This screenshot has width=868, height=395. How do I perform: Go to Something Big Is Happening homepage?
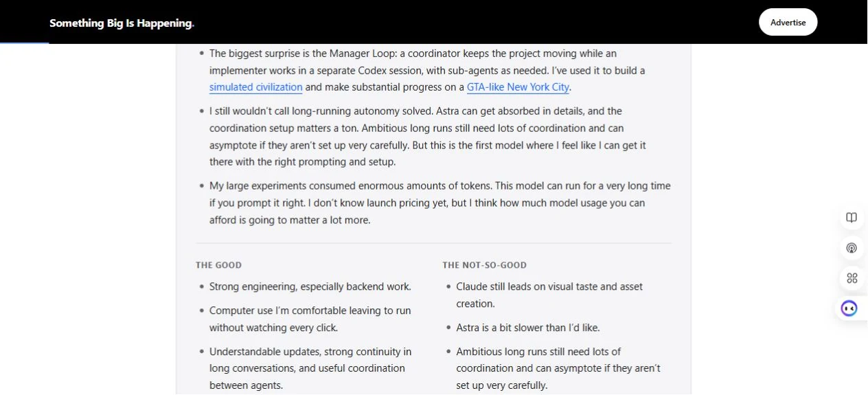(122, 23)
